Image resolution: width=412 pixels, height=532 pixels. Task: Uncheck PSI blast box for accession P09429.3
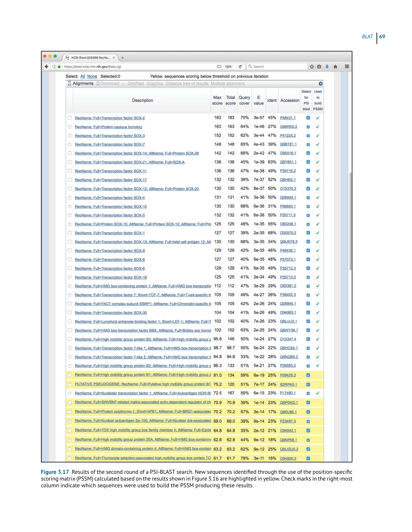tap(308, 375)
